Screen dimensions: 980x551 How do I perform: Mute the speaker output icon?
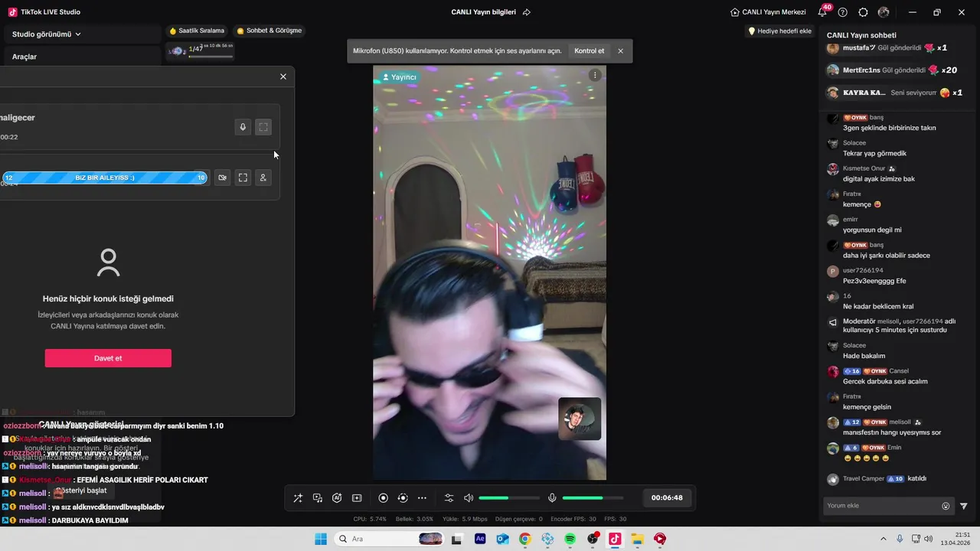click(x=469, y=498)
